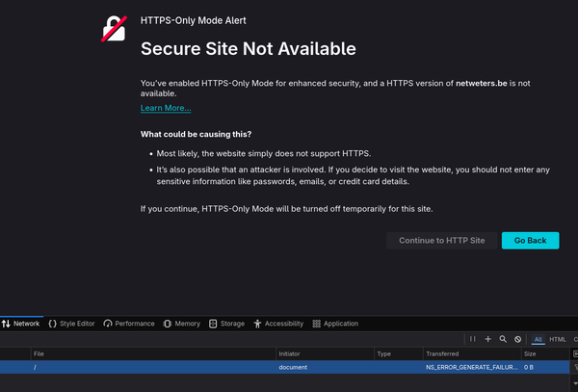578x392 pixels.
Task: Click the request blocking icon
Action: 517,340
